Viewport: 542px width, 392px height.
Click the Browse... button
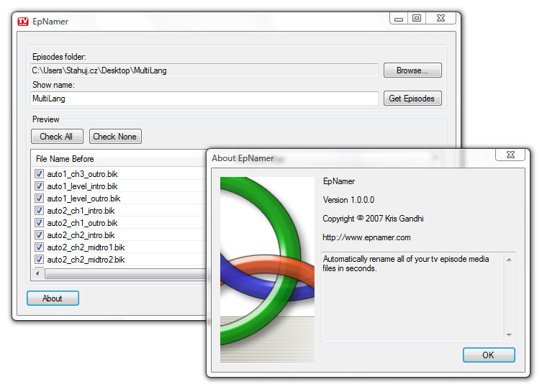tap(412, 70)
